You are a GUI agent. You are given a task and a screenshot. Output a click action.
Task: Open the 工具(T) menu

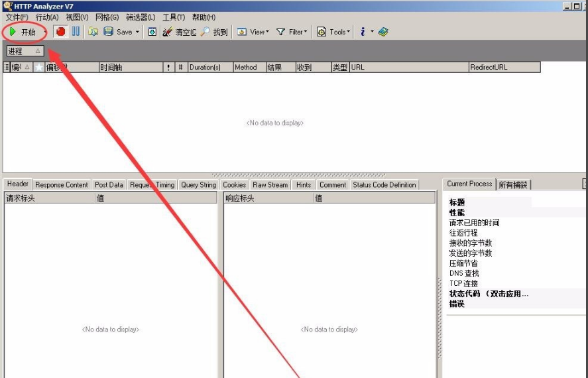pyautogui.click(x=174, y=17)
